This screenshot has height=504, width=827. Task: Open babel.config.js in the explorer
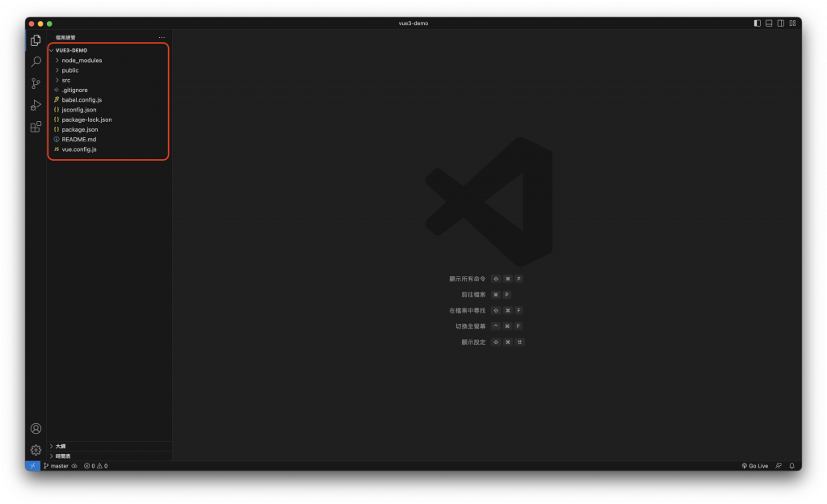(x=109, y=99)
